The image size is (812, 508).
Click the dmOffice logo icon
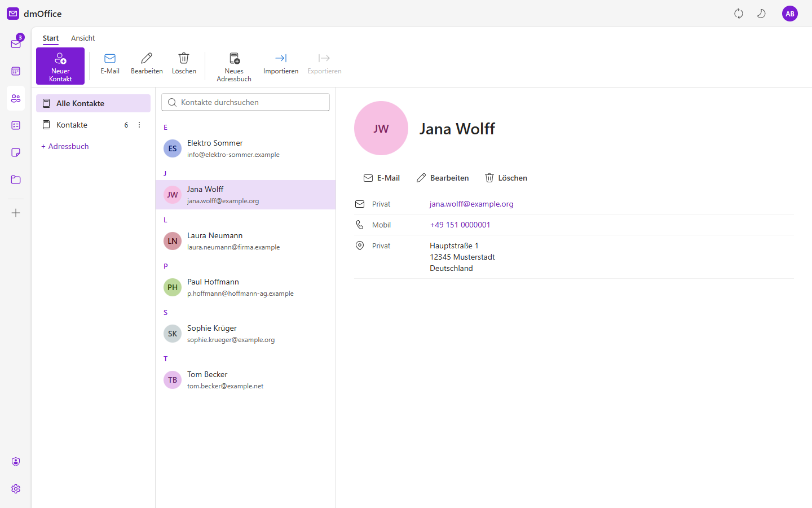click(13, 14)
